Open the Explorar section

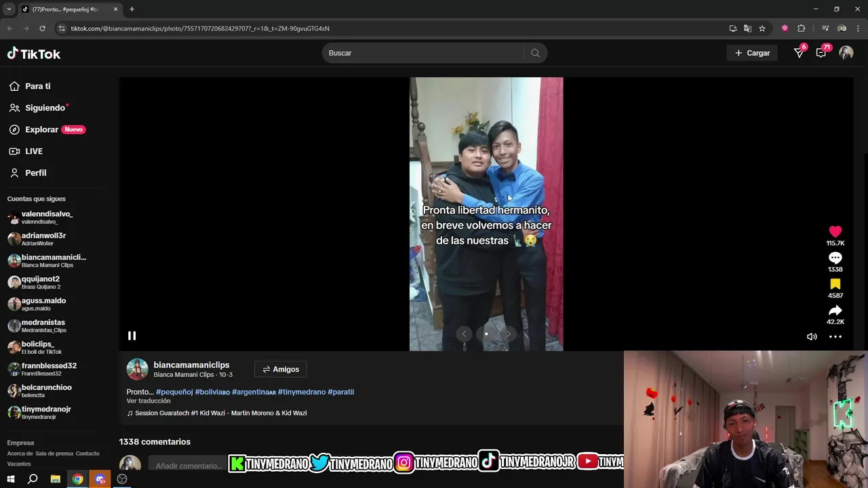point(47,129)
